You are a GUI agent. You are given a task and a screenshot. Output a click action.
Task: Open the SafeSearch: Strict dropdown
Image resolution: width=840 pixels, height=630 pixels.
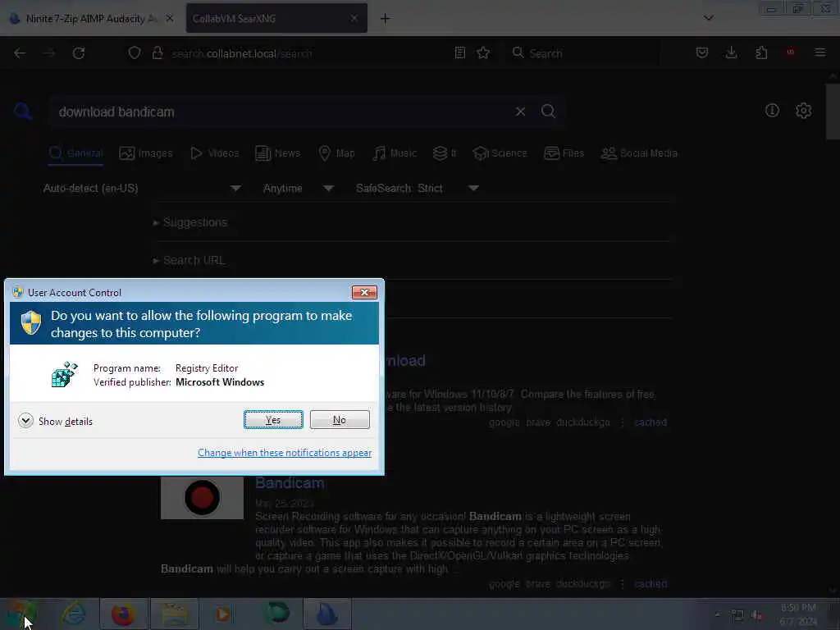tap(417, 188)
